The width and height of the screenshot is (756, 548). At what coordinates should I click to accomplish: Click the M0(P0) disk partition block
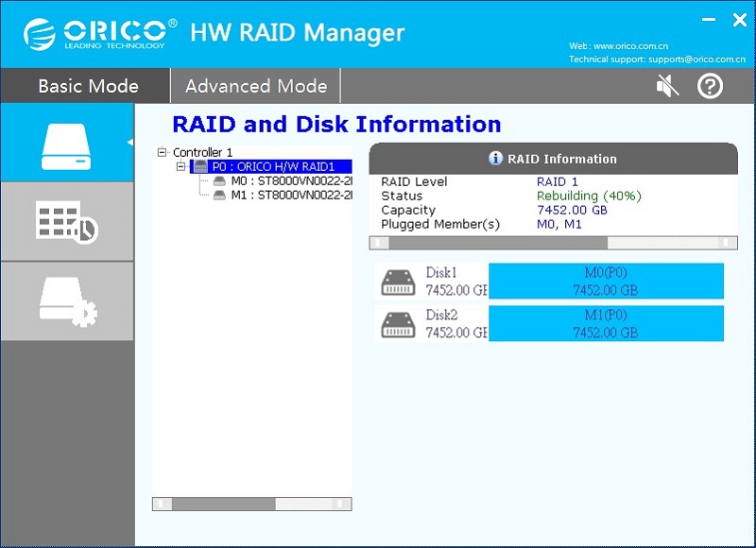click(x=606, y=282)
